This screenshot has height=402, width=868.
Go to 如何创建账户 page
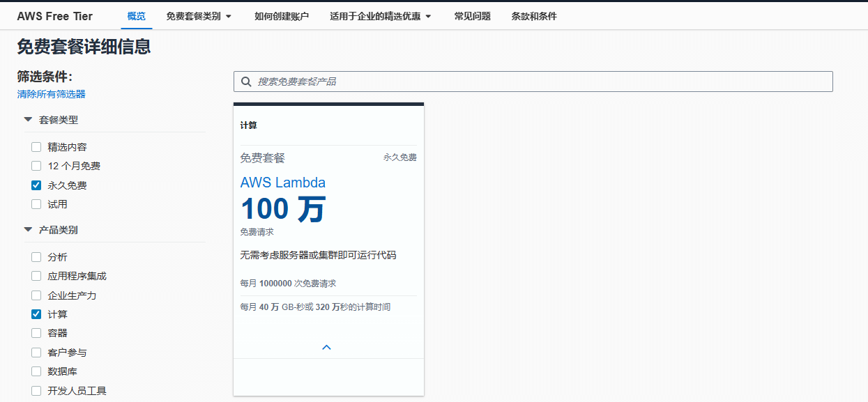click(282, 16)
